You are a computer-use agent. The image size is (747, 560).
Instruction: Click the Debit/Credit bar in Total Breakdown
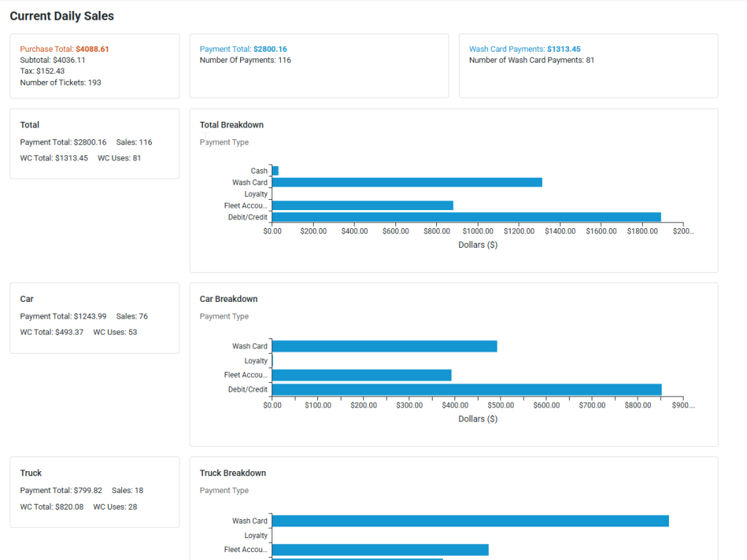(x=466, y=217)
